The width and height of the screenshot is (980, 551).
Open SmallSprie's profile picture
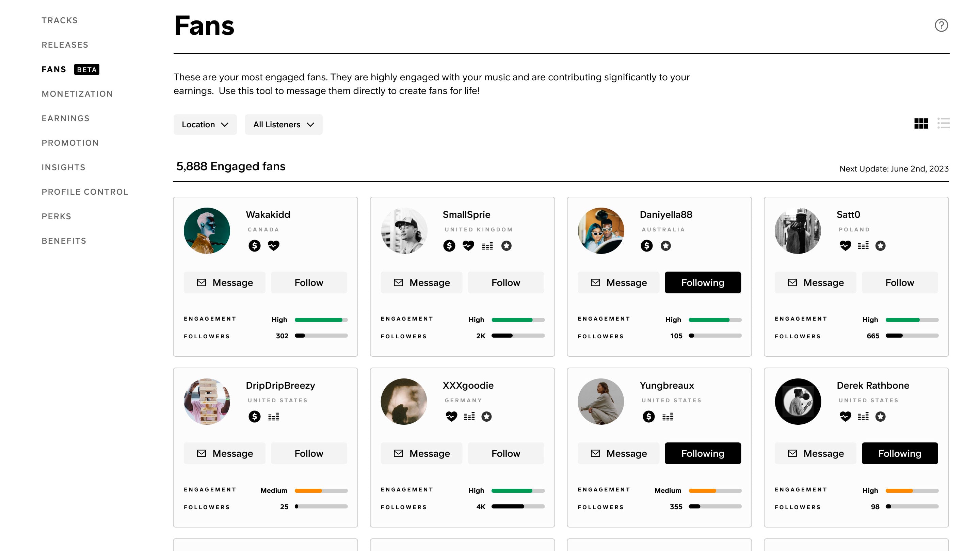tap(404, 231)
